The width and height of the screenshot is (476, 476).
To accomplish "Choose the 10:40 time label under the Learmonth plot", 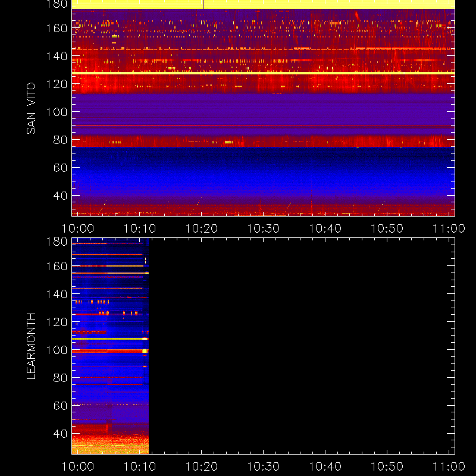I will coord(325,466).
